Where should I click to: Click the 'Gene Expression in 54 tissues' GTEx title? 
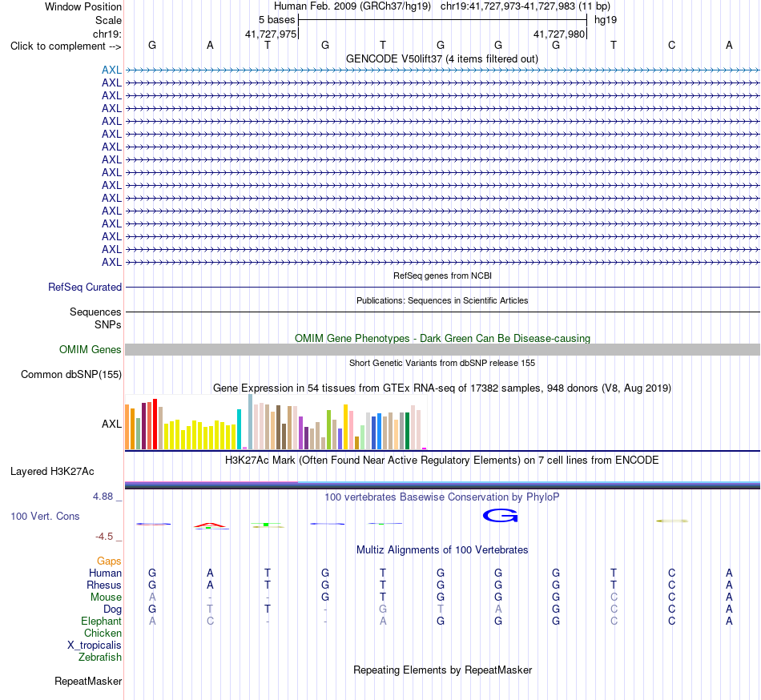(442, 388)
